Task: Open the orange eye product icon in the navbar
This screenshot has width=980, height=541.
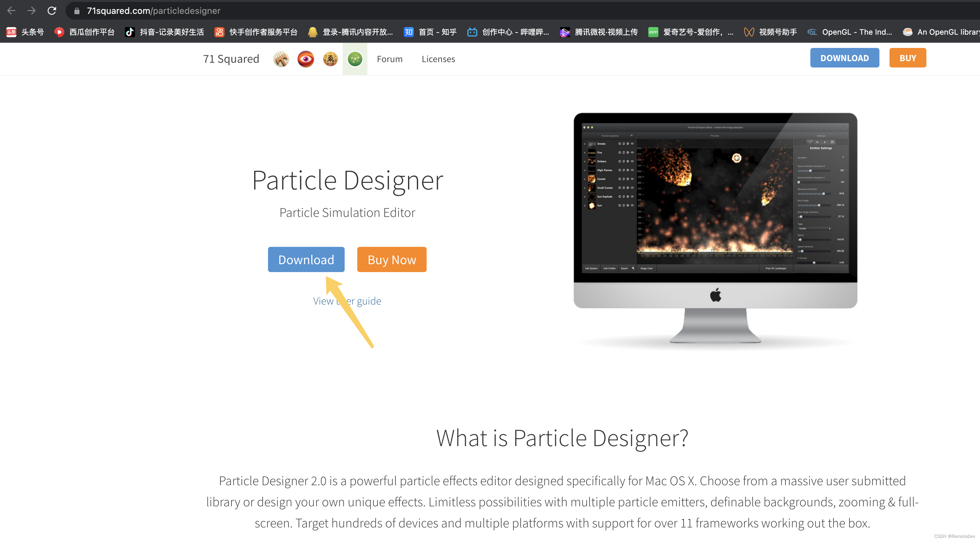Action: coord(306,59)
